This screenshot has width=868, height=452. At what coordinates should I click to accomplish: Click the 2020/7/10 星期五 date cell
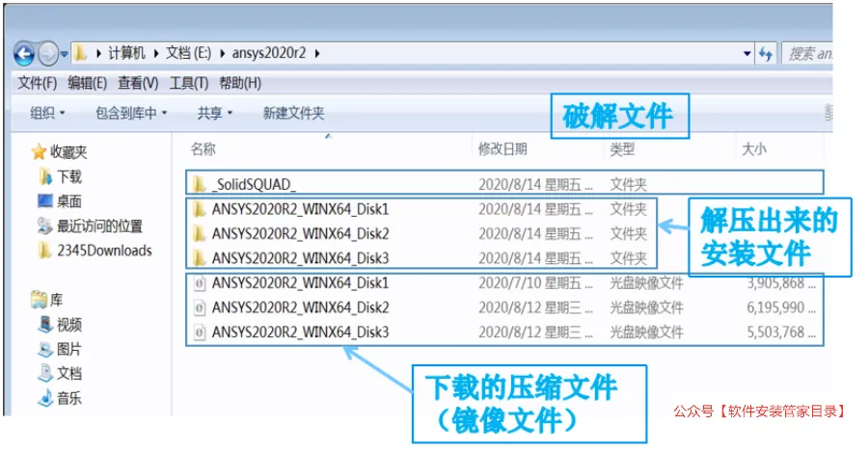pyautogui.click(x=535, y=283)
